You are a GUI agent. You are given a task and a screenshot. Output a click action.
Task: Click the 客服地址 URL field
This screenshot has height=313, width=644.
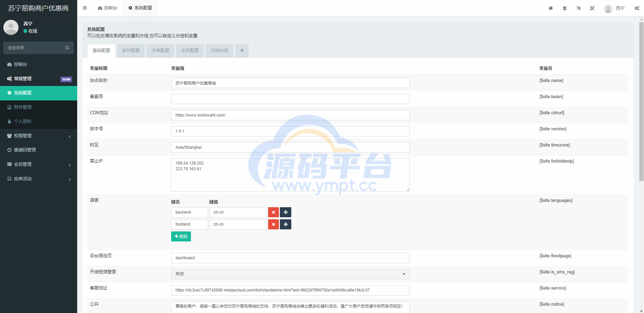coord(290,290)
